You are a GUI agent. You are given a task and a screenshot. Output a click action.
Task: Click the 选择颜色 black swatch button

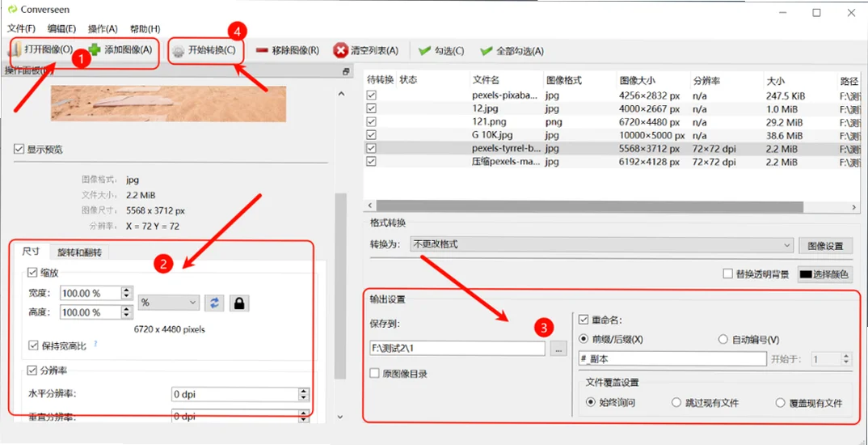click(825, 274)
